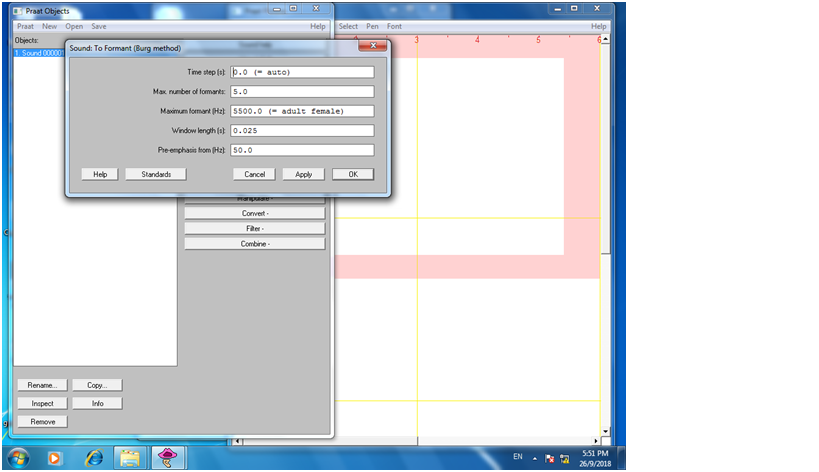Close the To Formant dialog
This screenshot has width=819, height=472.
coord(373,46)
